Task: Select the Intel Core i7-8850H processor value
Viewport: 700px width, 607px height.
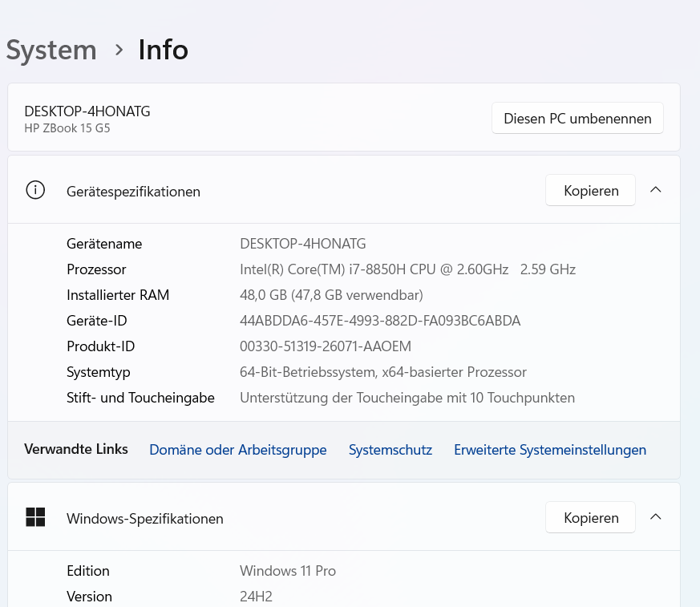Action: coord(407,269)
